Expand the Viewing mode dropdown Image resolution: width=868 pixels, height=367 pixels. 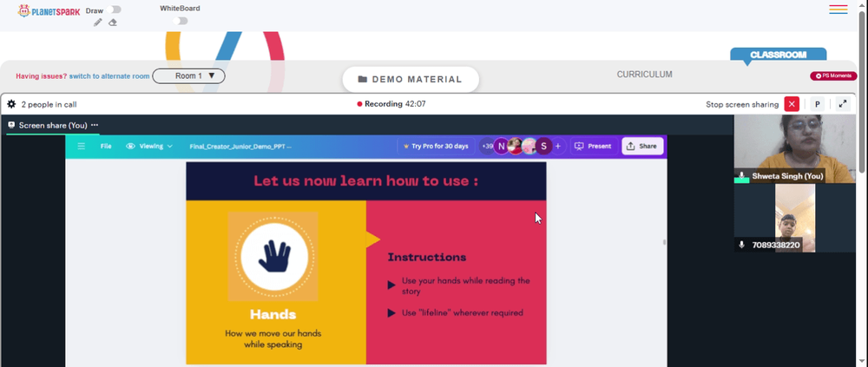tap(149, 146)
